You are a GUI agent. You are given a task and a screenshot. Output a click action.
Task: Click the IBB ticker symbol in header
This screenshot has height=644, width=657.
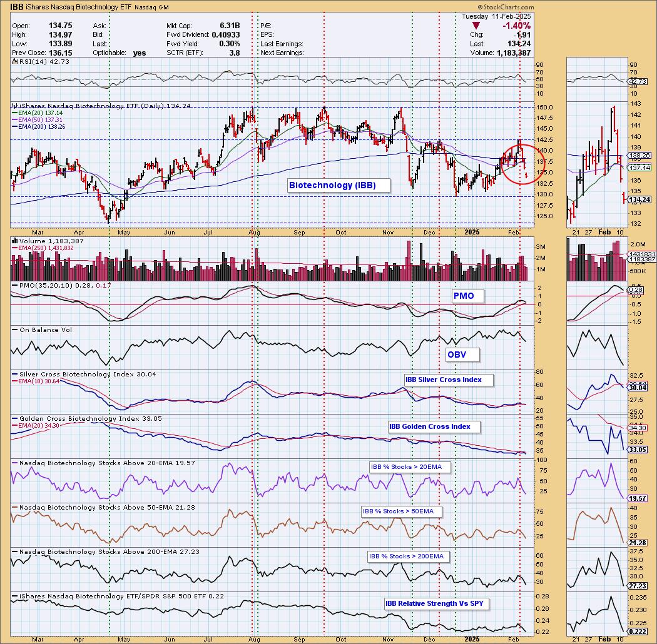tap(16, 7)
